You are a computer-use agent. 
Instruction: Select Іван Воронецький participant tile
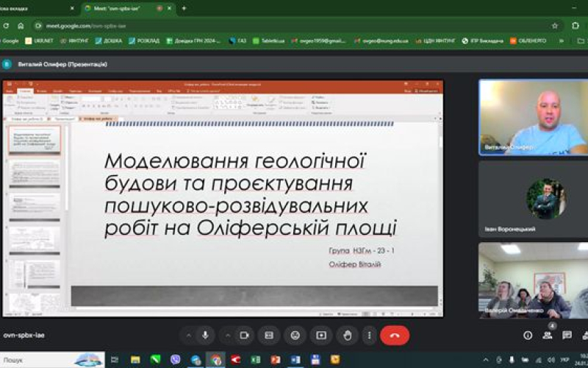[534, 199]
